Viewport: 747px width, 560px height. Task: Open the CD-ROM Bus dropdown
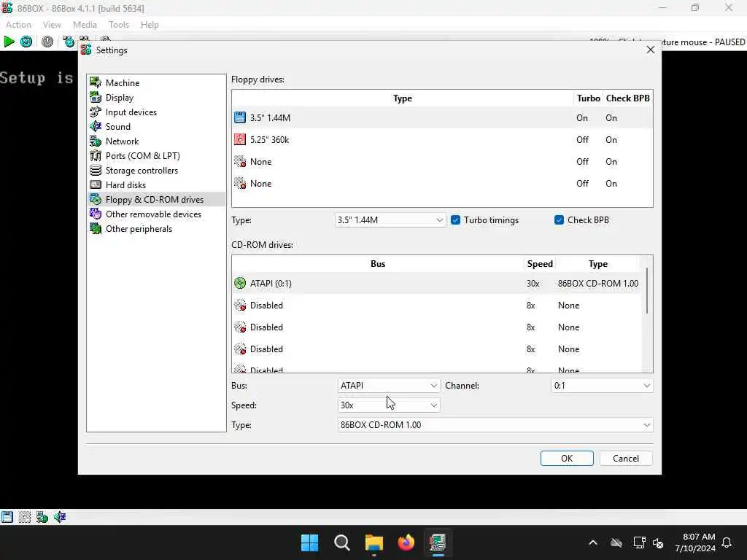(x=389, y=386)
